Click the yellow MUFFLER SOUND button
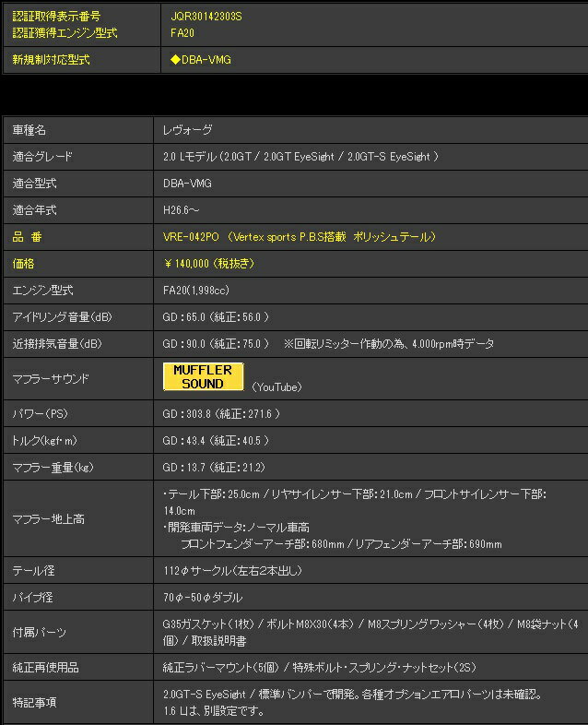 [203, 376]
